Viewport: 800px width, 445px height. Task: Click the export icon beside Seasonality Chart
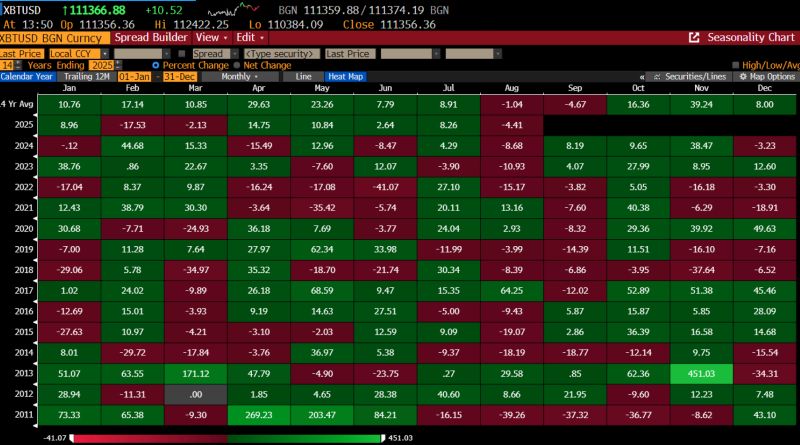(x=694, y=38)
